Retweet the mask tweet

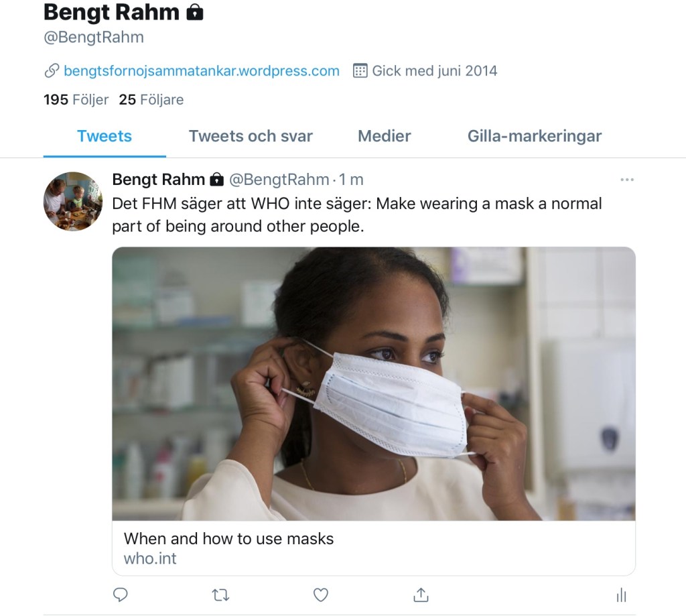pyautogui.click(x=220, y=595)
